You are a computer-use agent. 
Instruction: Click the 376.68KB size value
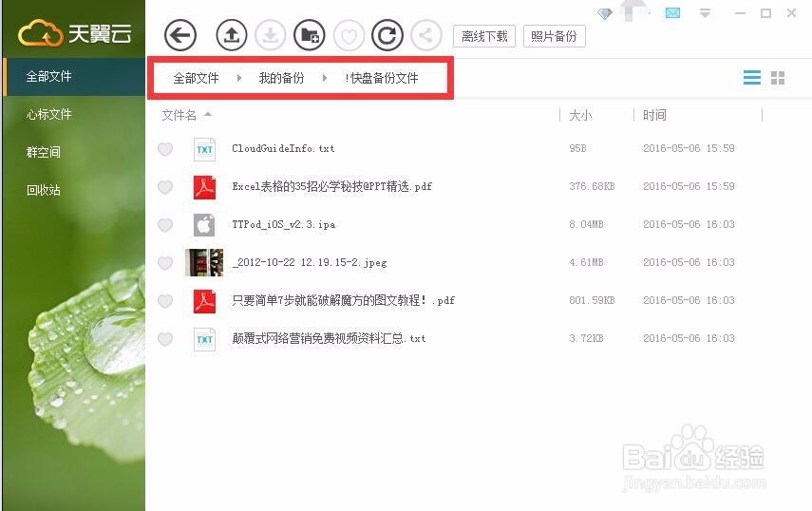point(592,186)
